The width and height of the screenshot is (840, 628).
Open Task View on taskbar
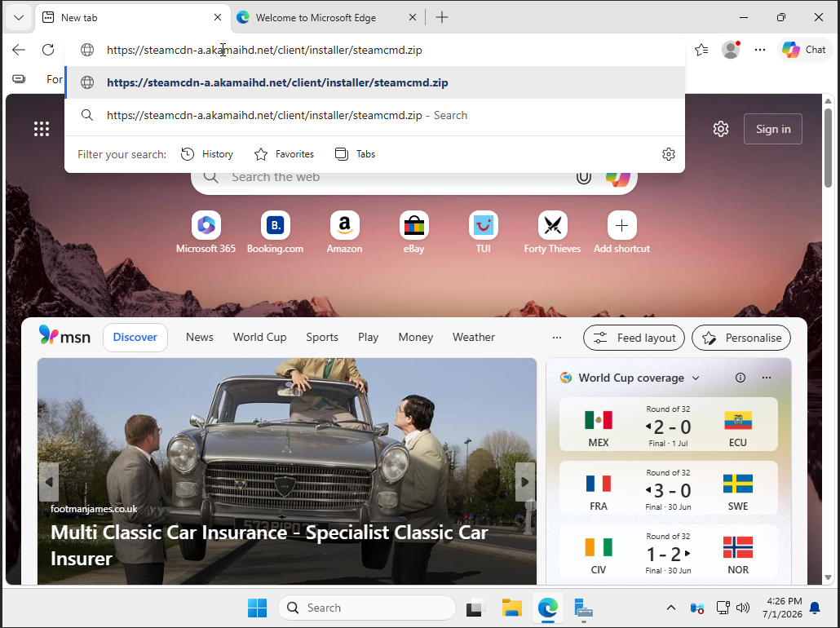click(475, 608)
